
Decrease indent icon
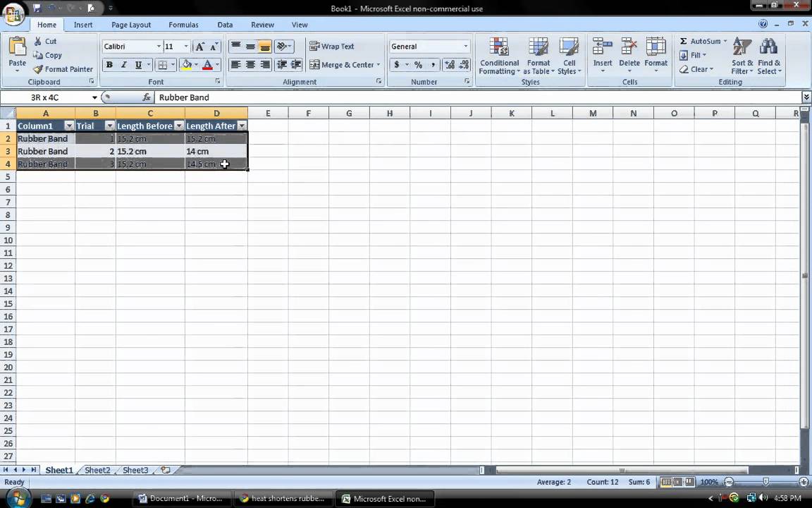click(x=282, y=64)
